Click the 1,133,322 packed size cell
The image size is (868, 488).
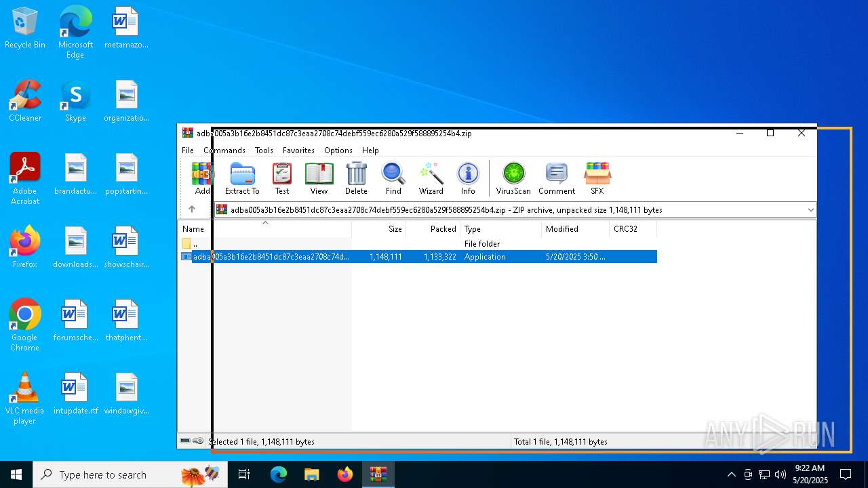coord(439,257)
